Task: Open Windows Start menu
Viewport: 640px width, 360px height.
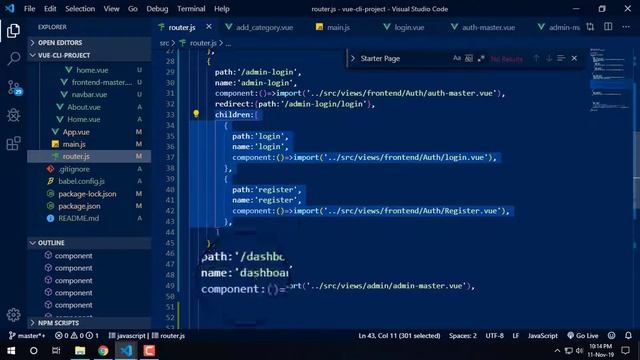Action: [11, 351]
